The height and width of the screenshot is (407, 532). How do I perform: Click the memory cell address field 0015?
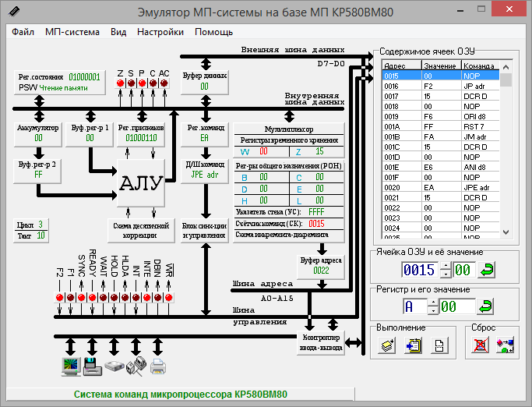[419, 270]
